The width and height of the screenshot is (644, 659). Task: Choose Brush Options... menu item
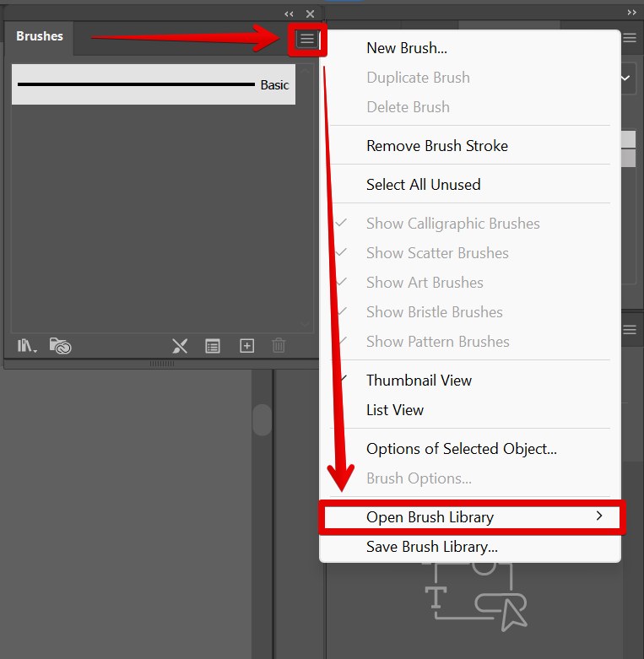point(469,478)
